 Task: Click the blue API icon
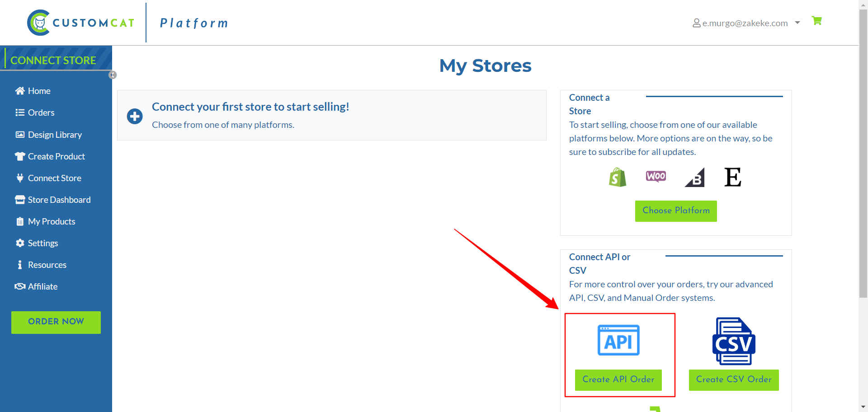[x=618, y=340]
